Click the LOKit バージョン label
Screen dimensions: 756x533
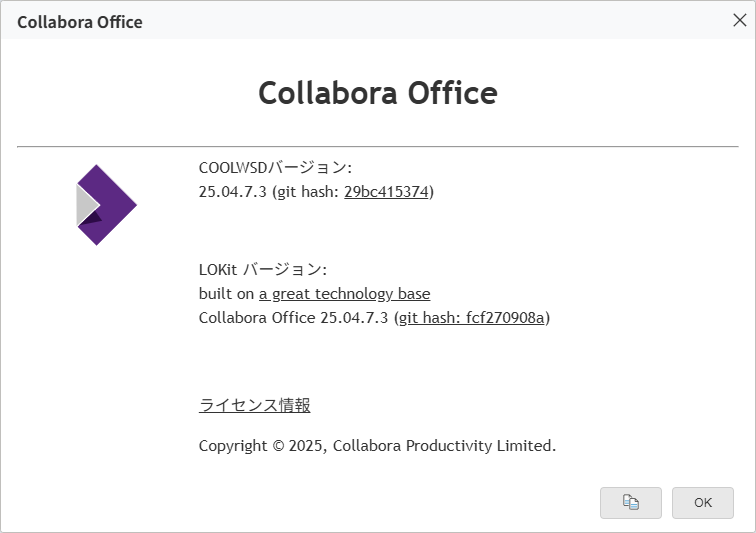[262, 269]
